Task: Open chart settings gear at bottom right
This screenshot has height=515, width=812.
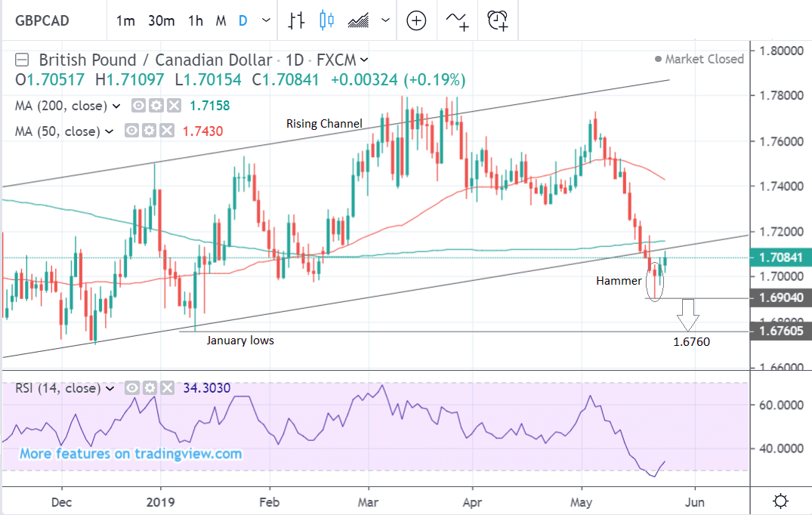Action: click(781, 501)
